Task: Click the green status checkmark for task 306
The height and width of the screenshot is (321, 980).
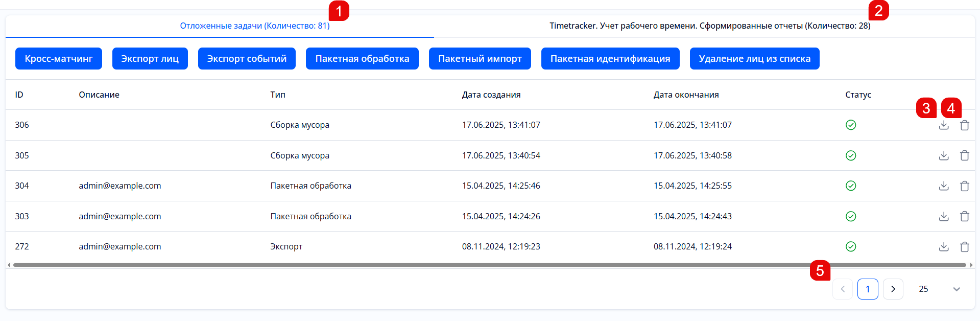Action: click(x=851, y=125)
